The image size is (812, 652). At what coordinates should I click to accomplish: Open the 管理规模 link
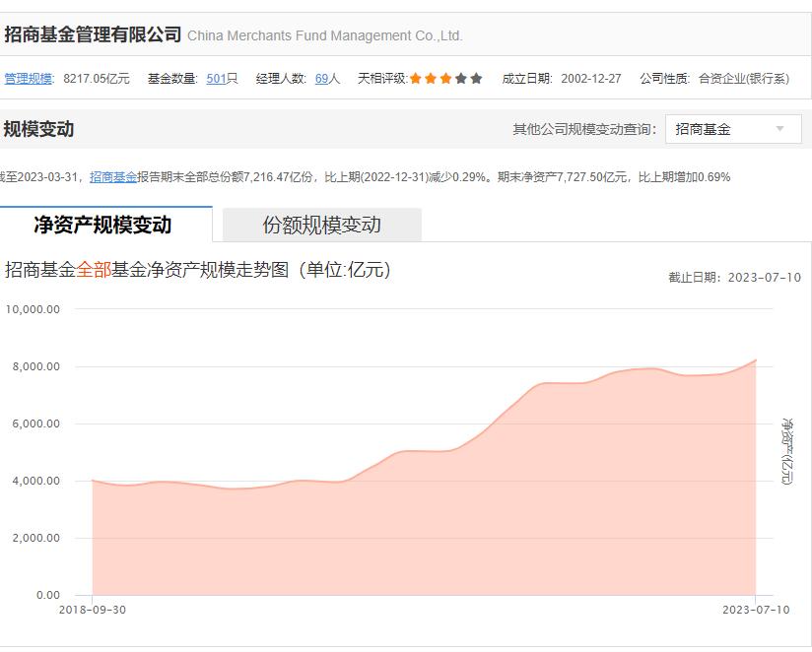(30, 76)
